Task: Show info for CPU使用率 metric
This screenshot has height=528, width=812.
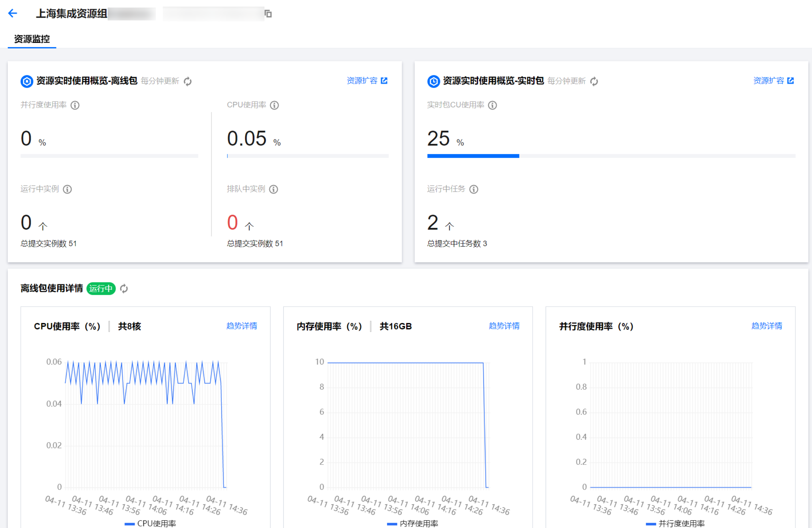Action: coord(274,105)
